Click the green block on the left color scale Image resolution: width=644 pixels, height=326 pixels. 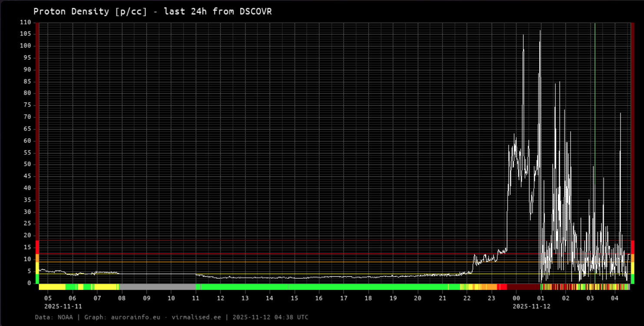tap(37, 279)
